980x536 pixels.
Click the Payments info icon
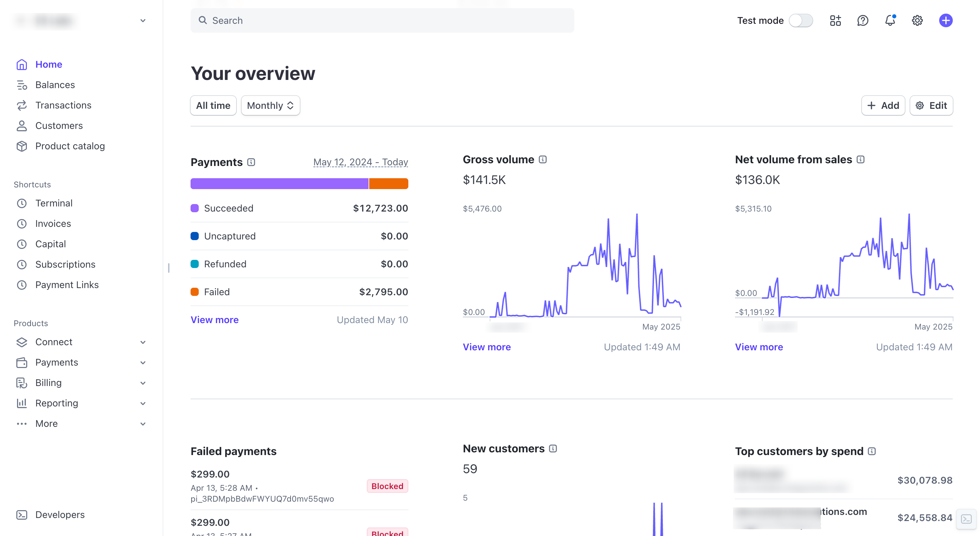pos(251,162)
